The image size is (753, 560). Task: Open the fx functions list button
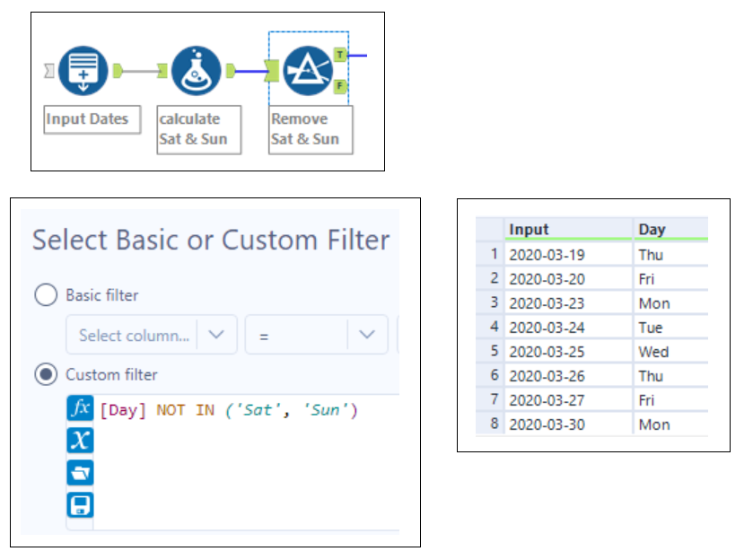80,408
